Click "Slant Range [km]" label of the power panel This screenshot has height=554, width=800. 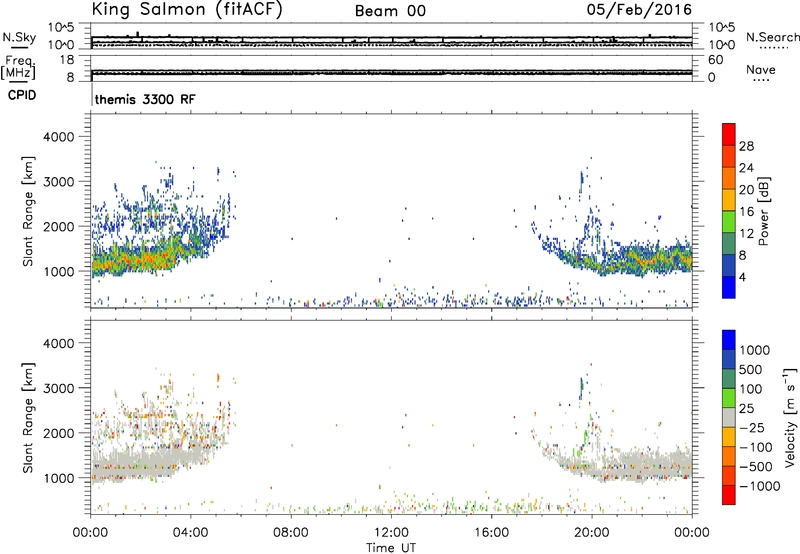(x=28, y=211)
